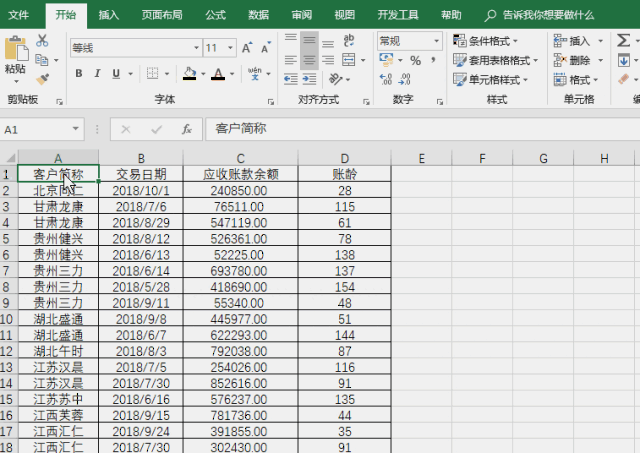This screenshot has width=640, height=453.
Task: Click merge and center icon
Action: [349, 60]
